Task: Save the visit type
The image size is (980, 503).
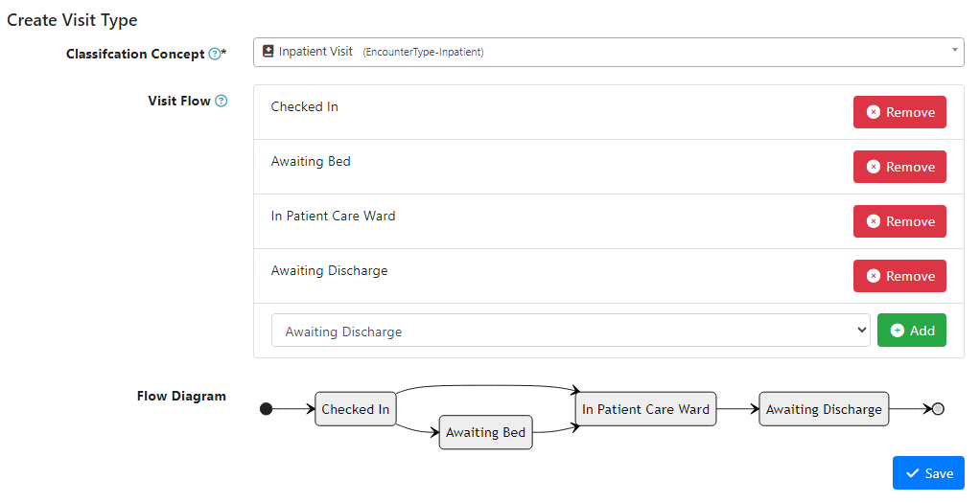Action: point(928,473)
